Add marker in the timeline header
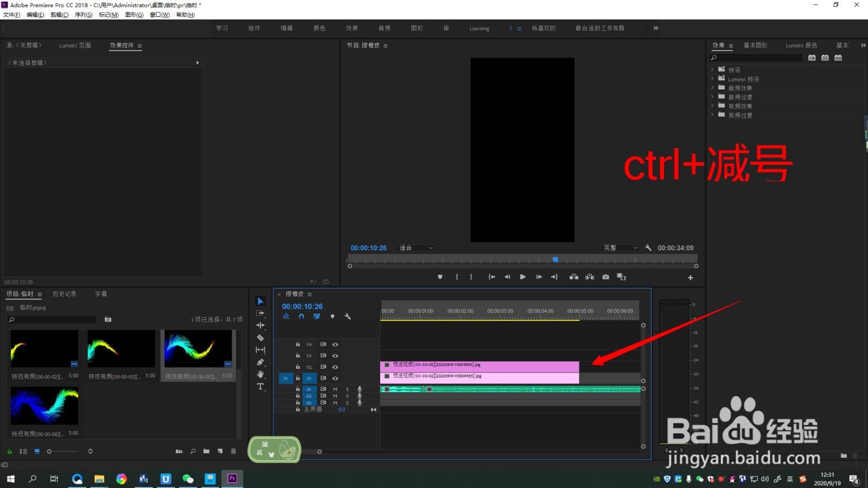 (333, 317)
